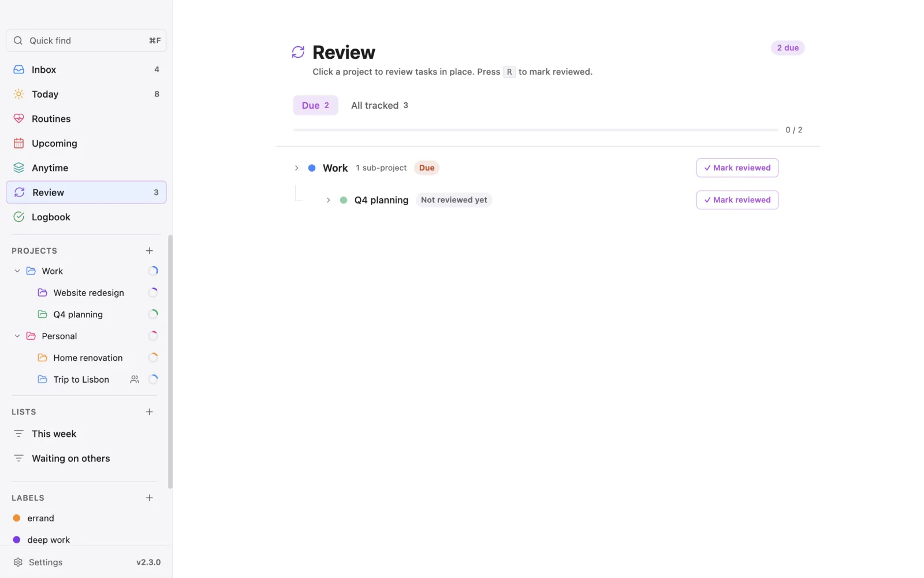Add a new list with plus icon
Screen dimensions: 924x578
point(150,412)
